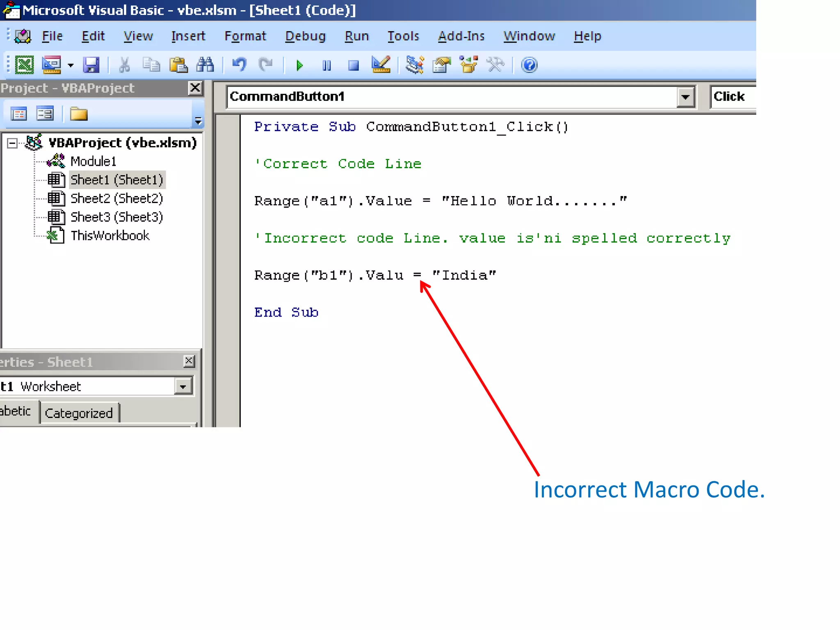840x630 pixels.
Task: Collapse VBAProject (vbe.xlsm) tree node
Action: 12,143
